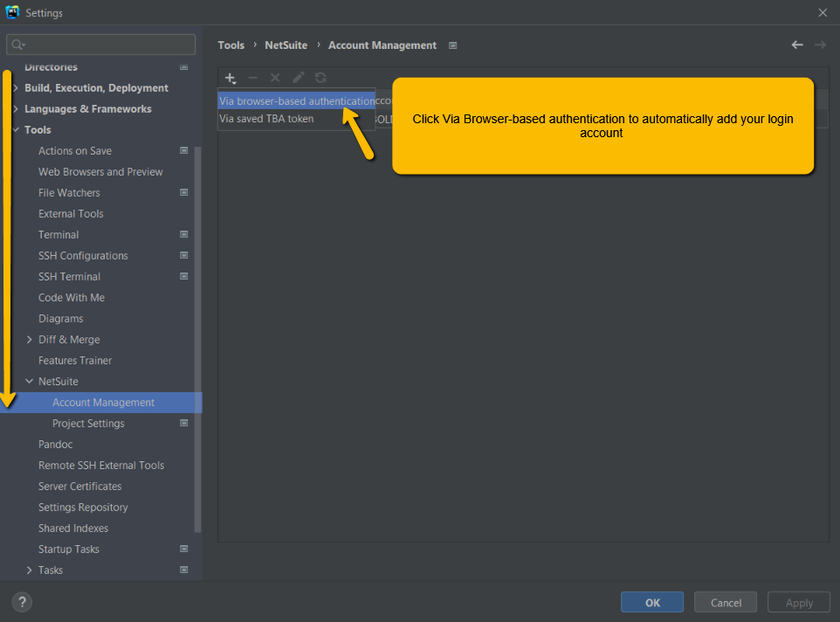Select Settings Repository

[x=83, y=508]
